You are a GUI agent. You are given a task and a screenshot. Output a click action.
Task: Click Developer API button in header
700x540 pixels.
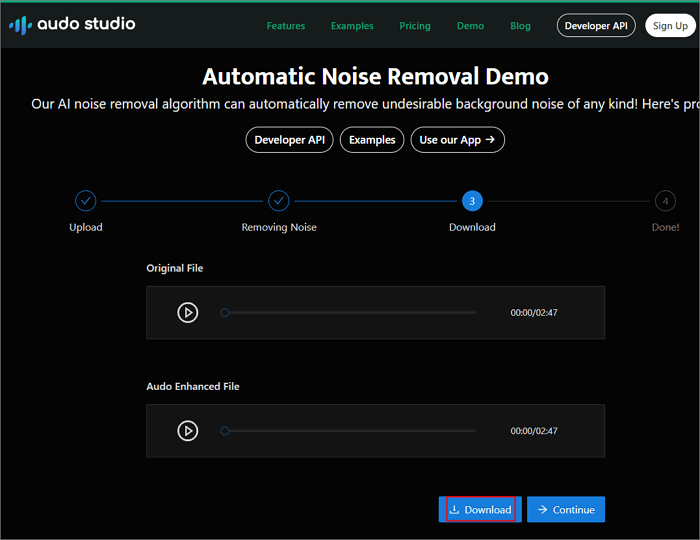click(x=596, y=25)
